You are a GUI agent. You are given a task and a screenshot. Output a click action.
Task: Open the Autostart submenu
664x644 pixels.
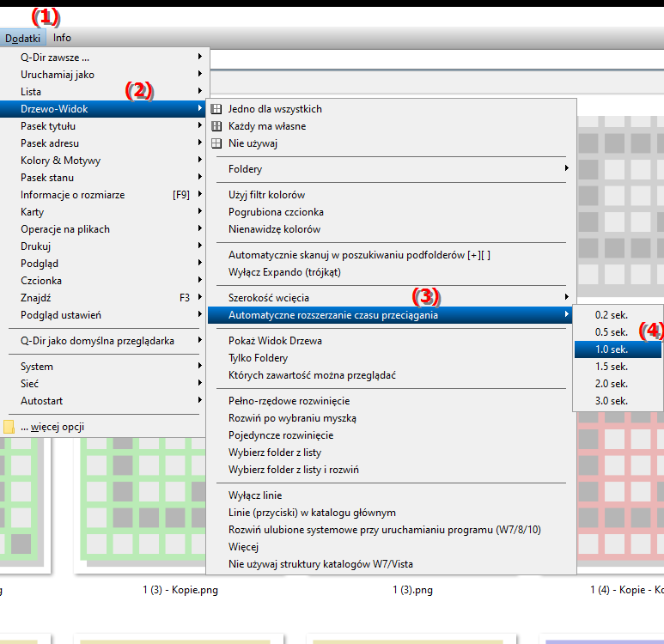click(x=104, y=401)
